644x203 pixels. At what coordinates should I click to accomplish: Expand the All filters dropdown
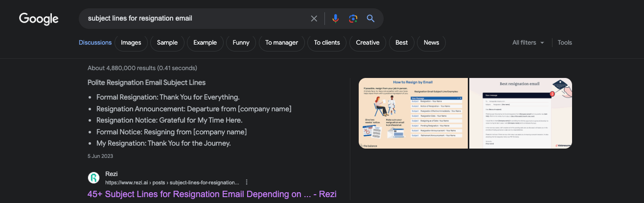pos(528,43)
